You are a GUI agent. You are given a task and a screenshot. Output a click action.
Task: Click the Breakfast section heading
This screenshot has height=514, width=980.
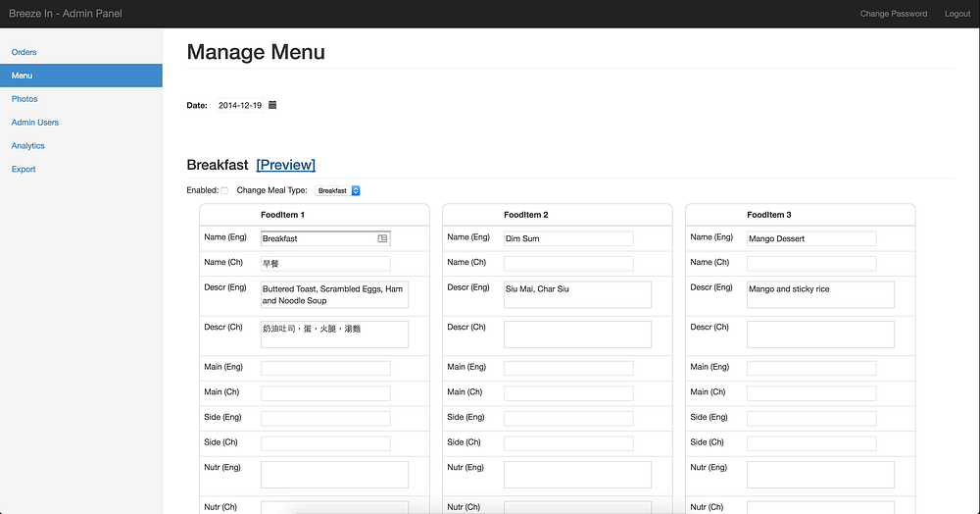tap(218, 165)
